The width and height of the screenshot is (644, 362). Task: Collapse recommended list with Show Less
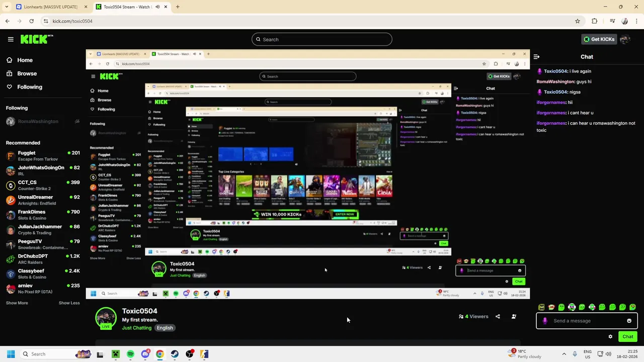(69, 303)
